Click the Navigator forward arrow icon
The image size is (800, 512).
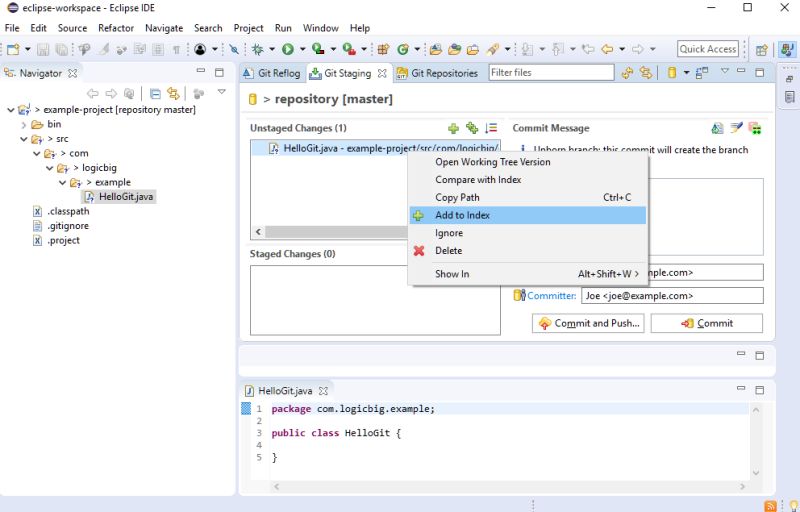pyautogui.click(x=111, y=93)
